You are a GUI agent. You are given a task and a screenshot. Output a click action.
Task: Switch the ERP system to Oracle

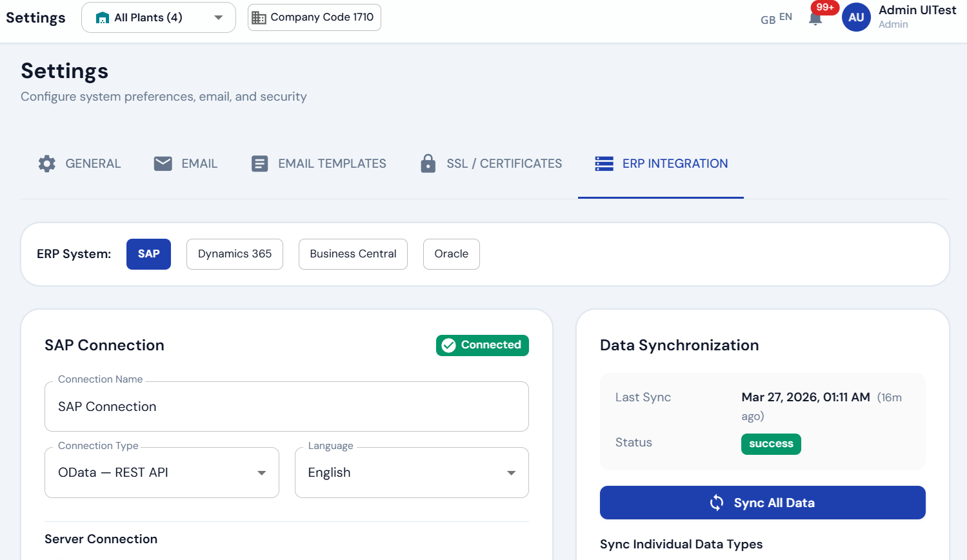[451, 254]
